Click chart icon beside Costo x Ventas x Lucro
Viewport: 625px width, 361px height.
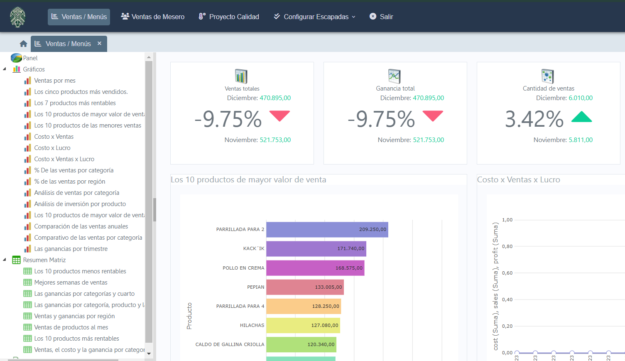(28, 159)
